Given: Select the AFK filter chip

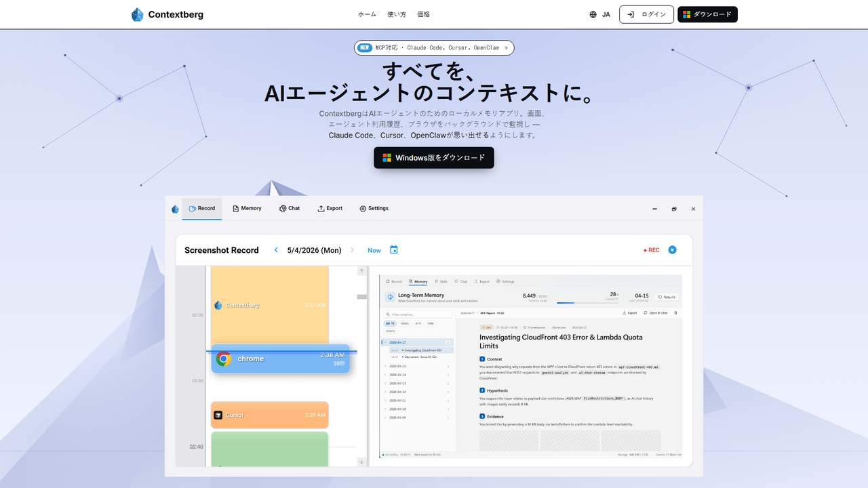Looking at the screenshot, I should tap(418, 323).
